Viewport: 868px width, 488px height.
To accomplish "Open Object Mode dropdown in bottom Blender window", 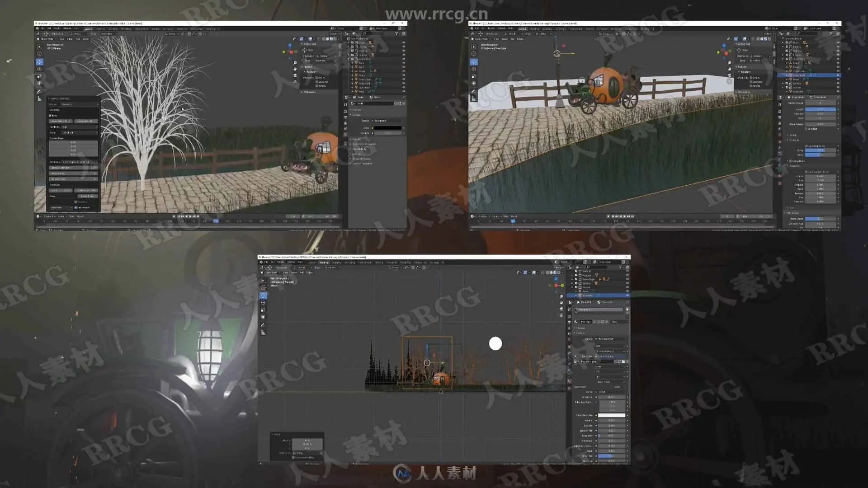I will click(x=271, y=272).
